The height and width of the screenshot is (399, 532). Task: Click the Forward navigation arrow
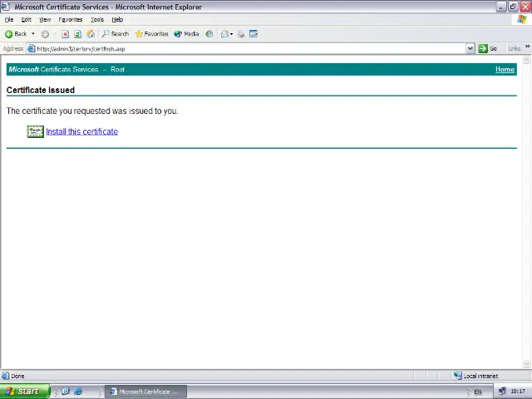(45, 34)
